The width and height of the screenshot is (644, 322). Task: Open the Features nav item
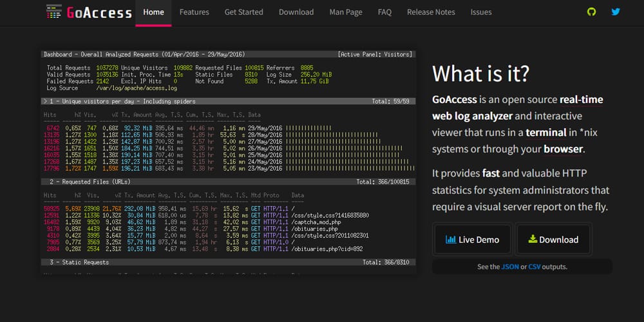(194, 12)
